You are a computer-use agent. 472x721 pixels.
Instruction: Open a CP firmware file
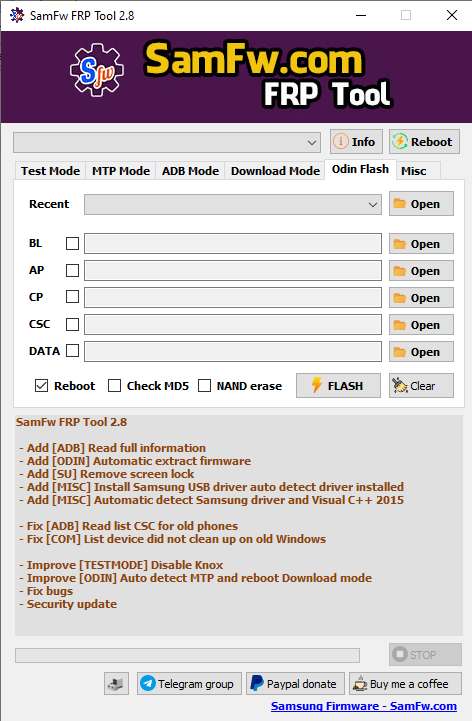pyautogui.click(x=421, y=298)
